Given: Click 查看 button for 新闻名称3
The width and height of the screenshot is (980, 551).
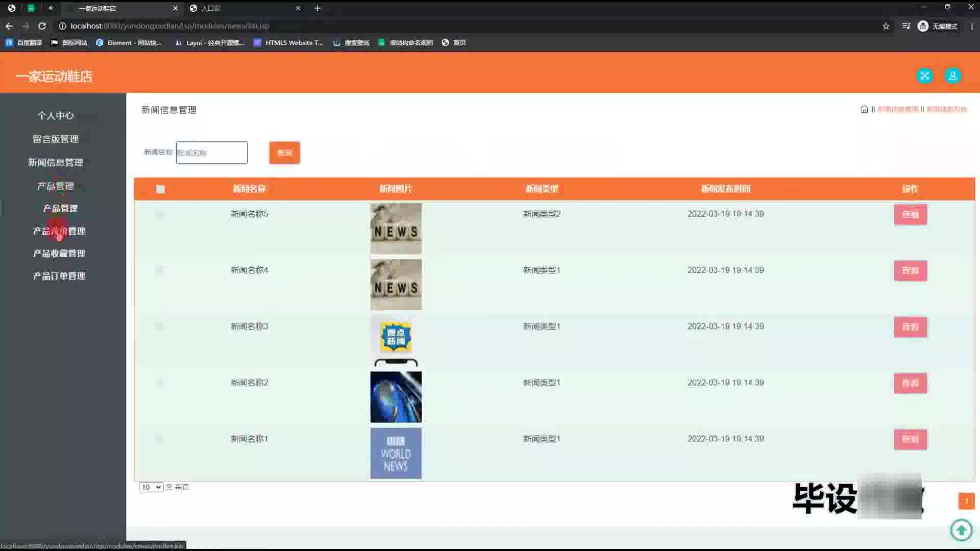Looking at the screenshot, I should (x=911, y=327).
